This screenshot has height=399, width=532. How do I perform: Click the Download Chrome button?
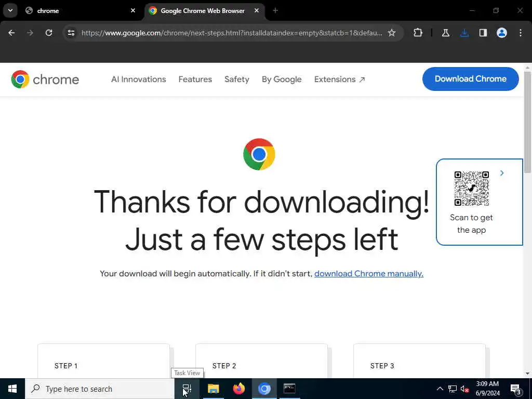coord(471,79)
